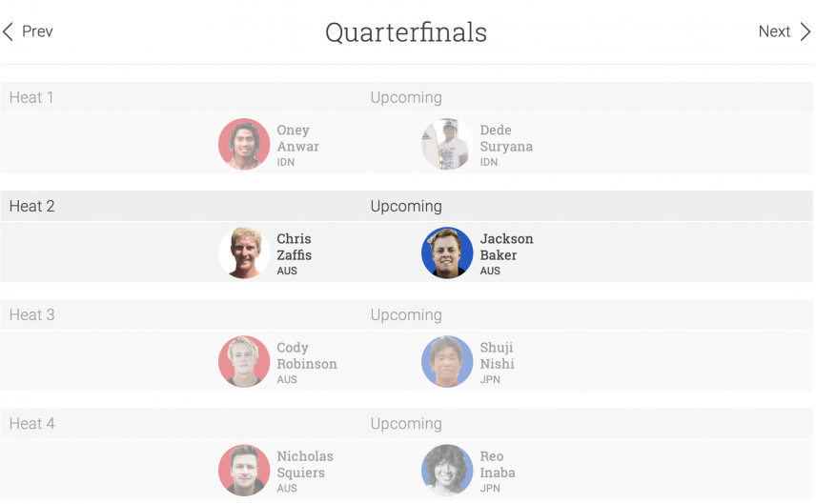Select Chris Zaffis avatar image
This screenshot has height=504, width=816.
244,252
